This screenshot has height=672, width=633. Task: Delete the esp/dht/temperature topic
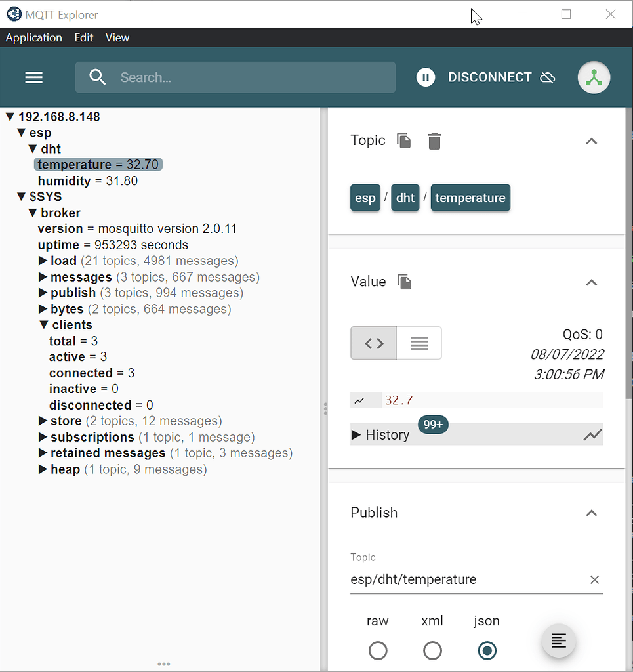tap(434, 140)
